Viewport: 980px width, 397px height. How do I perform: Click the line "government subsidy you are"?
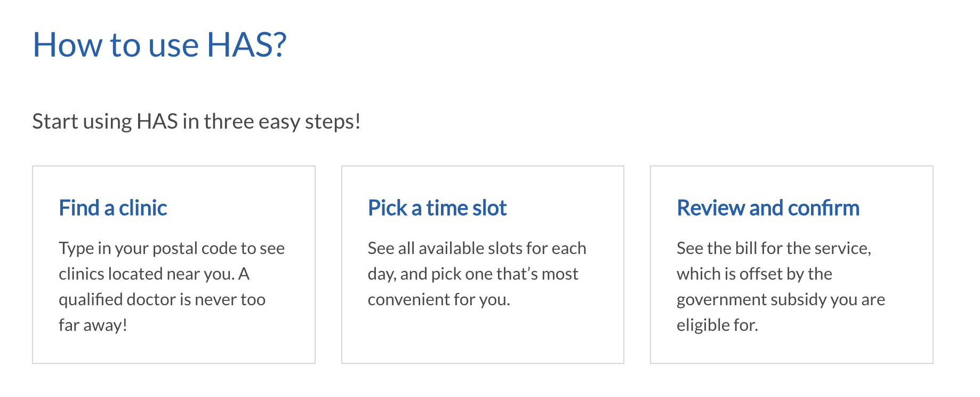tap(781, 300)
